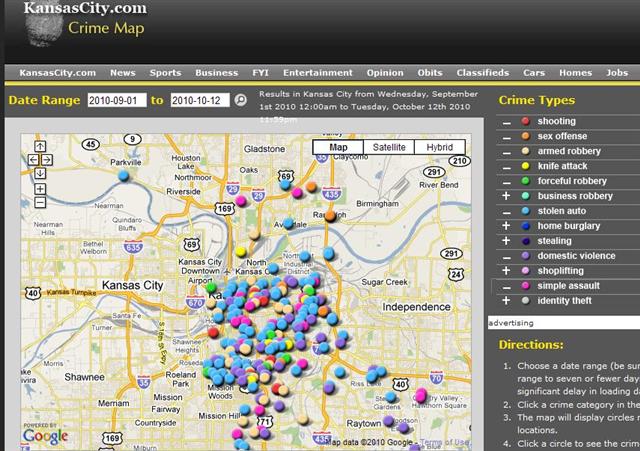Click the Date Range label

pyautogui.click(x=44, y=100)
